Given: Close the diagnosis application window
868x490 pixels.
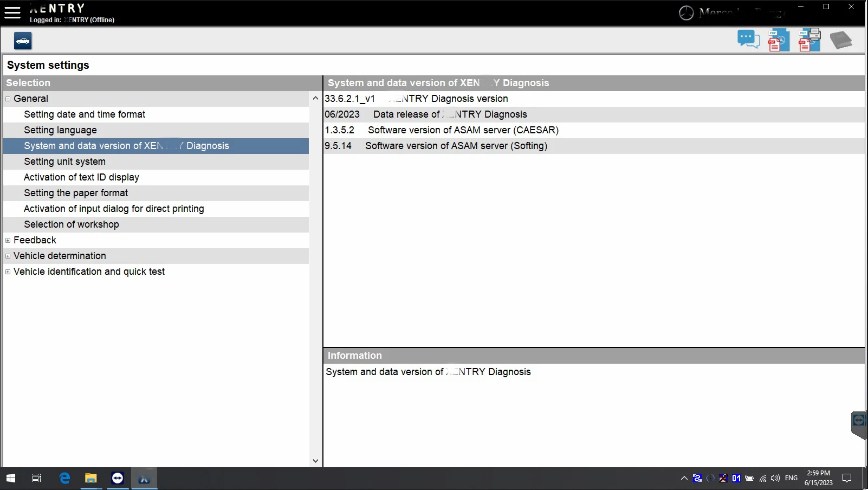Looking at the screenshot, I should tap(851, 7).
